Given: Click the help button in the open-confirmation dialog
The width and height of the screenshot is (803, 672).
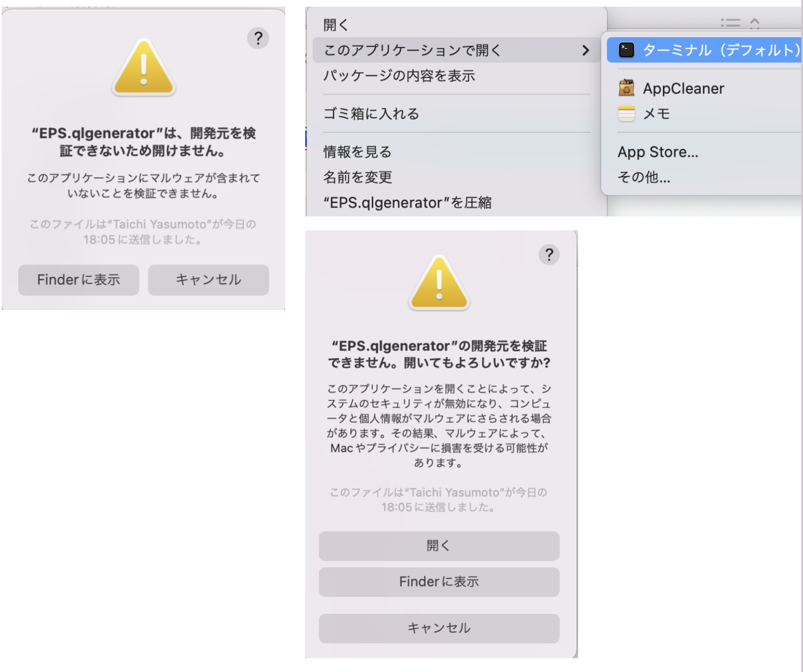Looking at the screenshot, I should pos(549,255).
